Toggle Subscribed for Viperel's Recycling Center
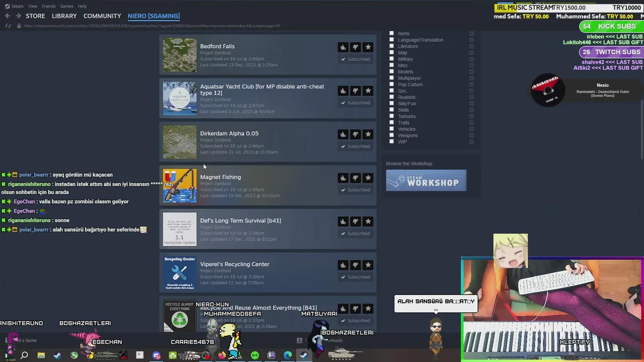The width and height of the screenshot is (644, 362). click(x=355, y=277)
